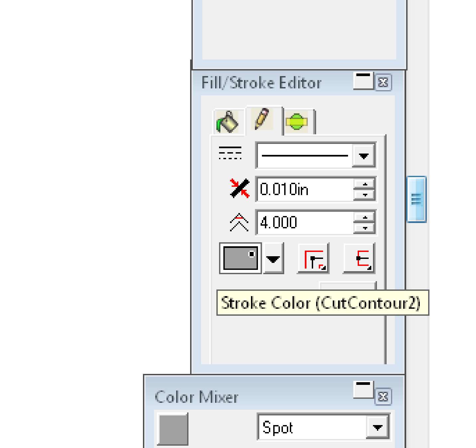Click the gray Color Mixer preview swatch
The height and width of the screenshot is (448, 476).
(x=173, y=429)
